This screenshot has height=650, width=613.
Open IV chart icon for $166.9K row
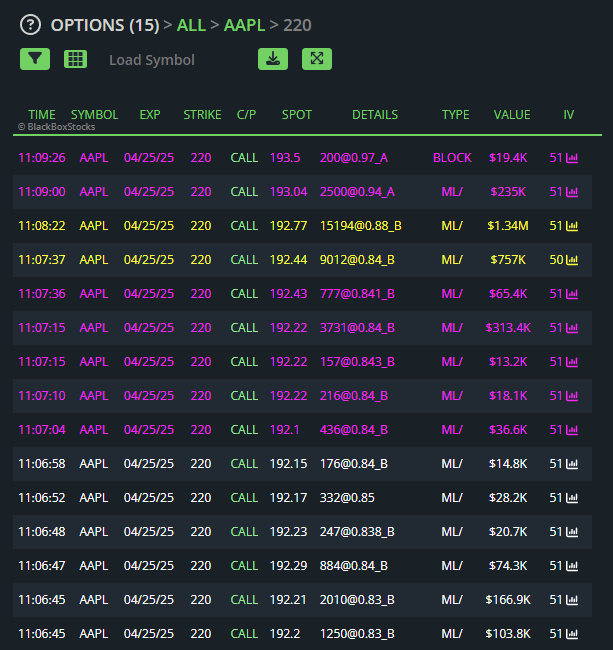[572, 600]
